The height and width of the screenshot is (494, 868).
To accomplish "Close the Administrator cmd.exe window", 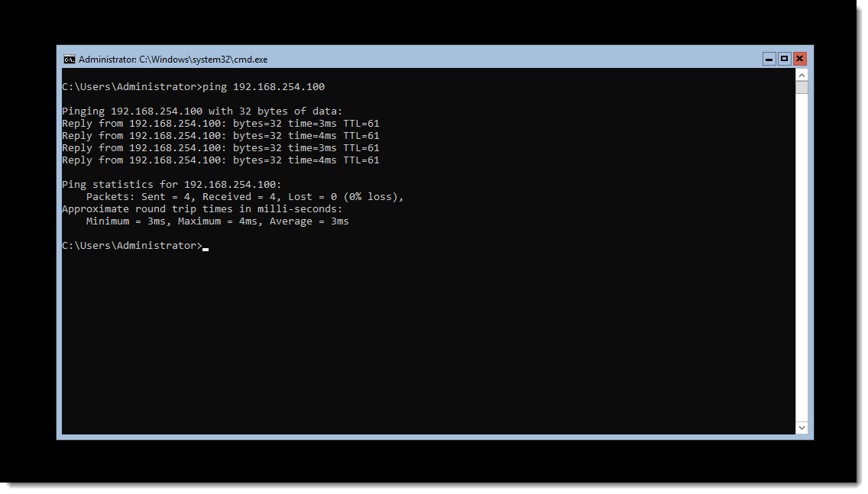I will pyautogui.click(x=799, y=59).
